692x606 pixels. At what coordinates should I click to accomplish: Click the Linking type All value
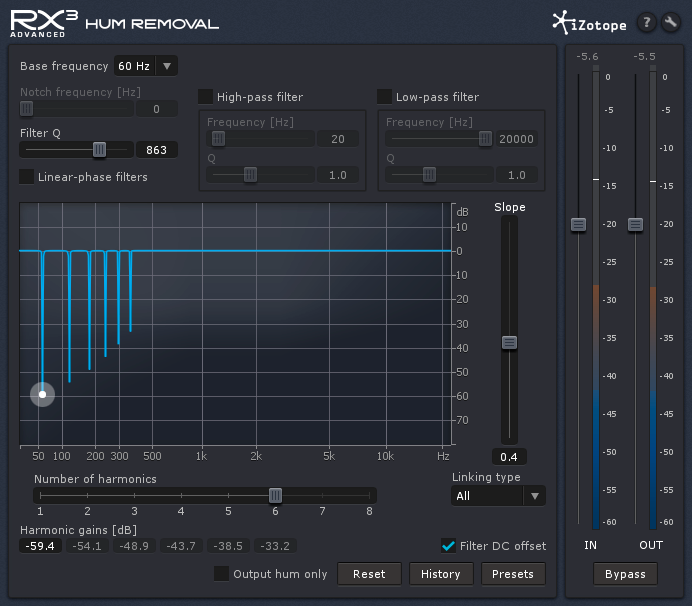(x=487, y=496)
